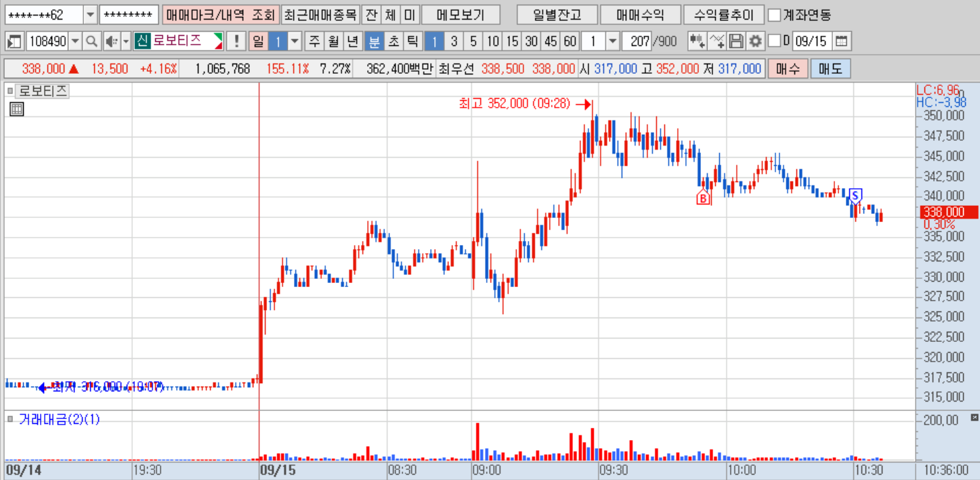Select 주 weekly chart mode

click(x=314, y=41)
